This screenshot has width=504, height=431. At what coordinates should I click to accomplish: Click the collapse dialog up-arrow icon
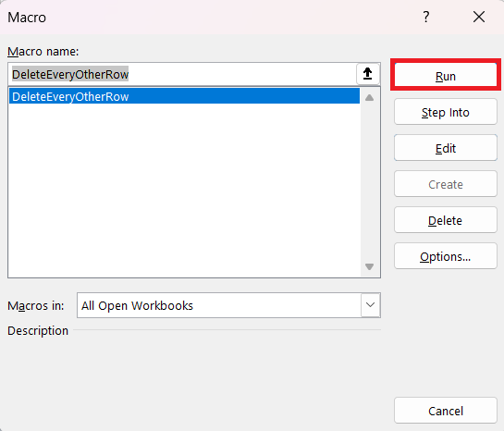(x=367, y=74)
